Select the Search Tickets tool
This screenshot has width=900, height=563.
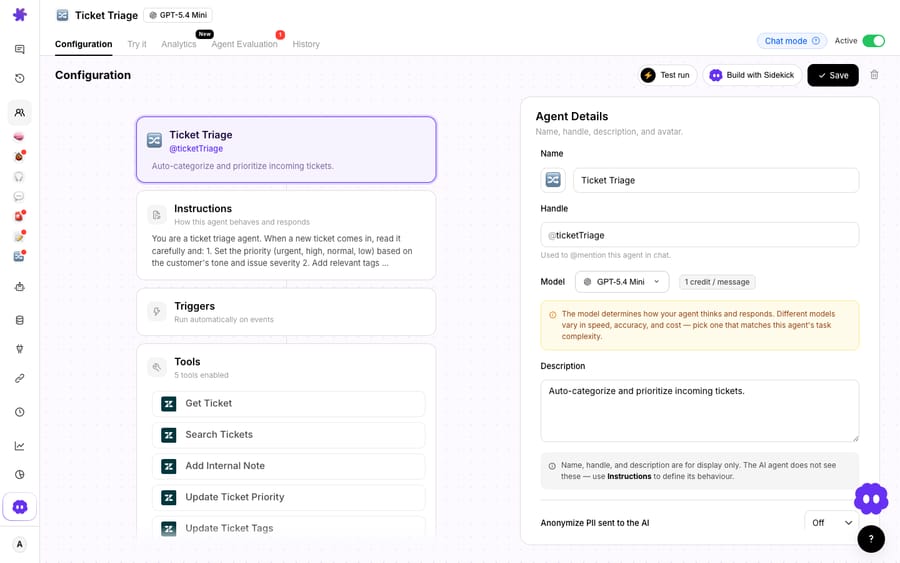click(288, 434)
